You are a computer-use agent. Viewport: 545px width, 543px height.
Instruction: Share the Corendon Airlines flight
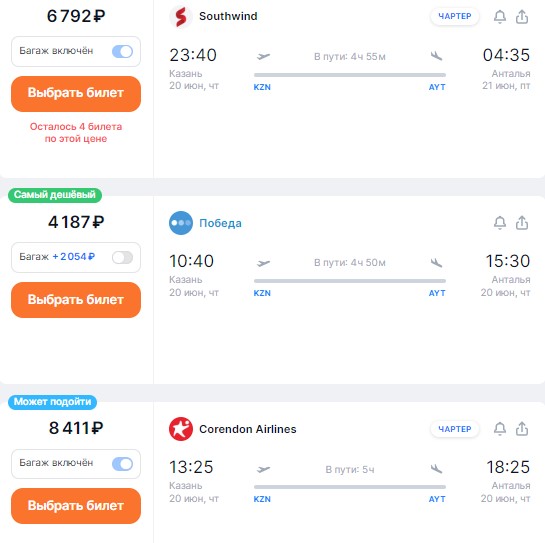(522, 429)
